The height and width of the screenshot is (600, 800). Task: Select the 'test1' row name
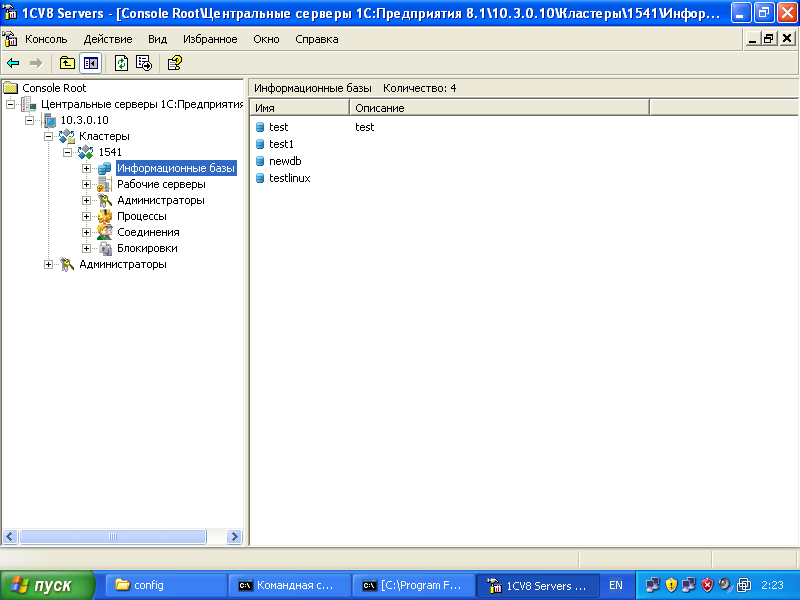coord(281,144)
